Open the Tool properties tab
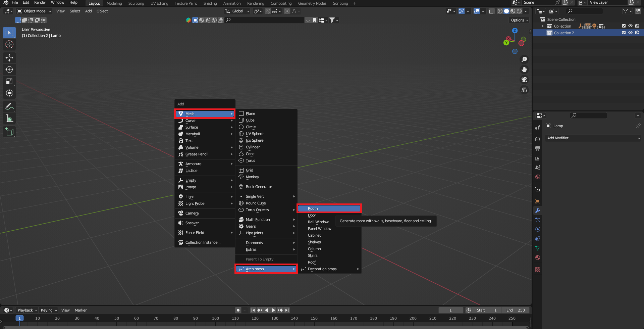This screenshot has width=644, height=329. click(538, 127)
